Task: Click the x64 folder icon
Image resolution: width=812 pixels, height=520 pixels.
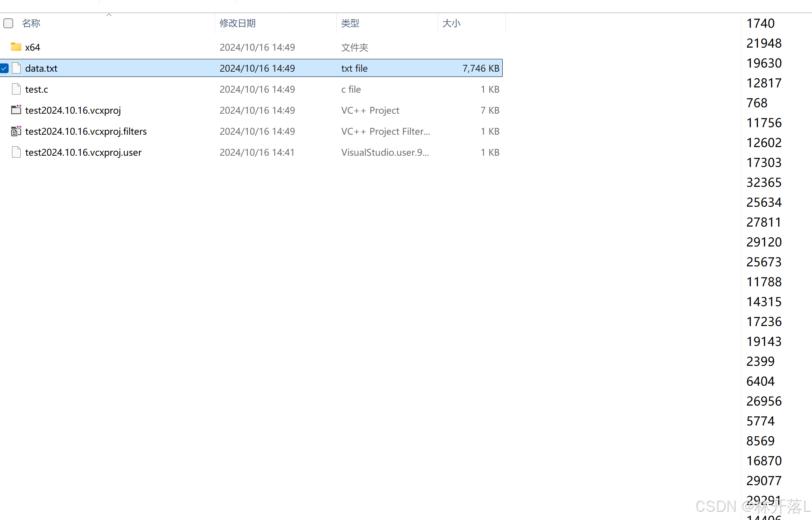Action: pos(16,47)
